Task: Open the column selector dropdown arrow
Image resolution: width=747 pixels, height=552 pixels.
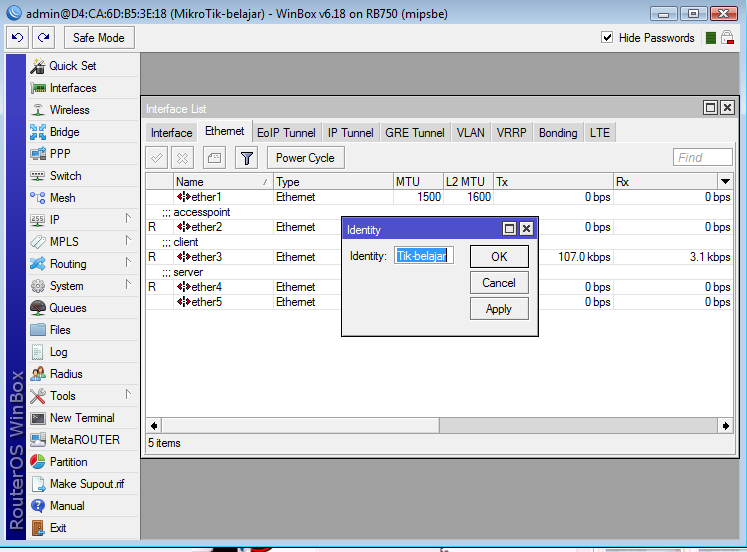Action: pyautogui.click(x=725, y=181)
